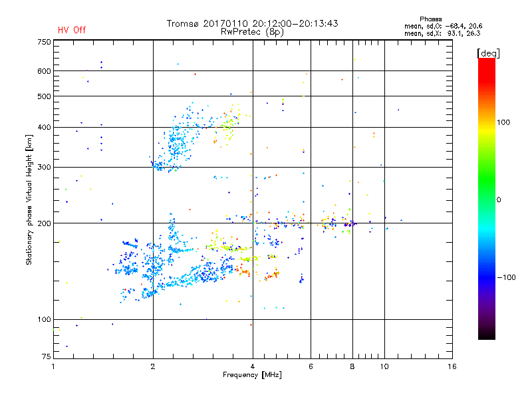This screenshot has width=532, height=399.
Task: Click the 'Stationary phase Virtual Height [km]' axis title
Action: 29,199
